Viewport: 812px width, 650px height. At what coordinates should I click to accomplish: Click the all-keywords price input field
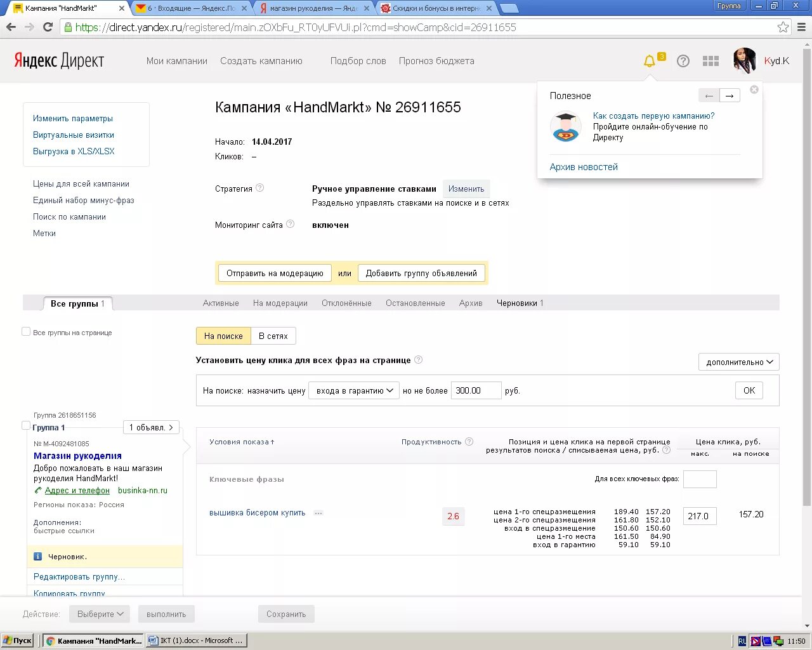[x=700, y=479]
